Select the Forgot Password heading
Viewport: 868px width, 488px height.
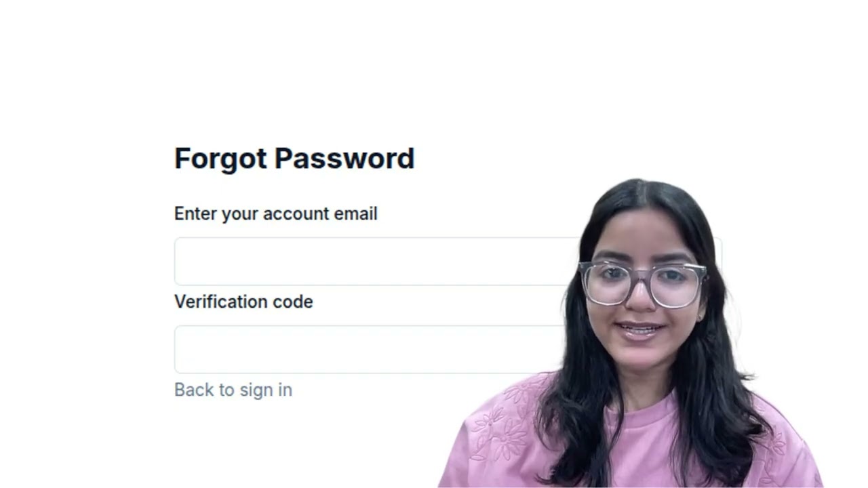point(294,159)
